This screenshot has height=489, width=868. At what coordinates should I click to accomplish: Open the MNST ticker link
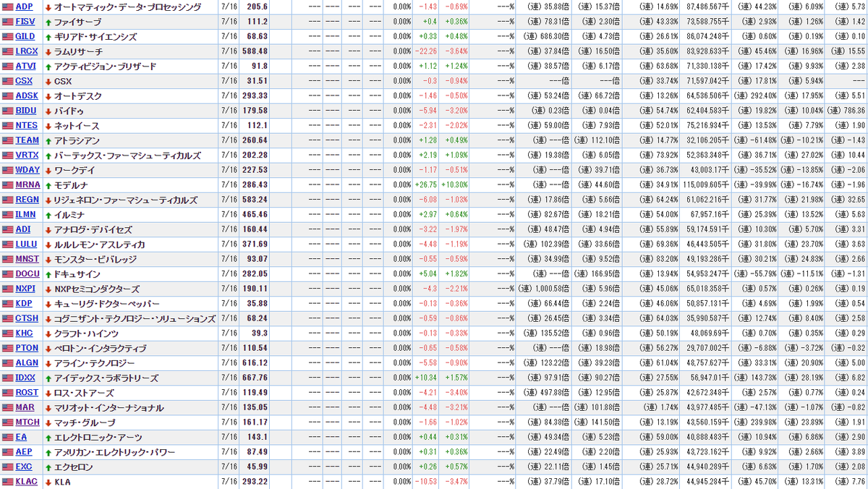[x=27, y=259]
